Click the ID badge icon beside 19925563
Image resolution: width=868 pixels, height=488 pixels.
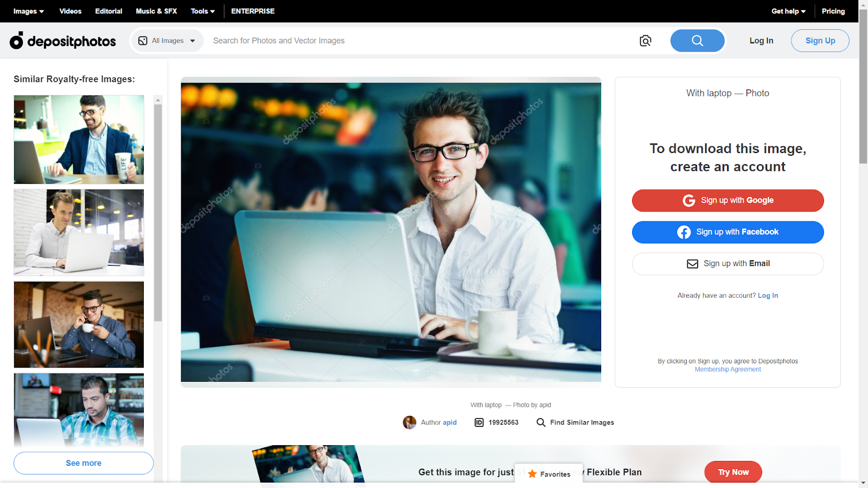479,422
